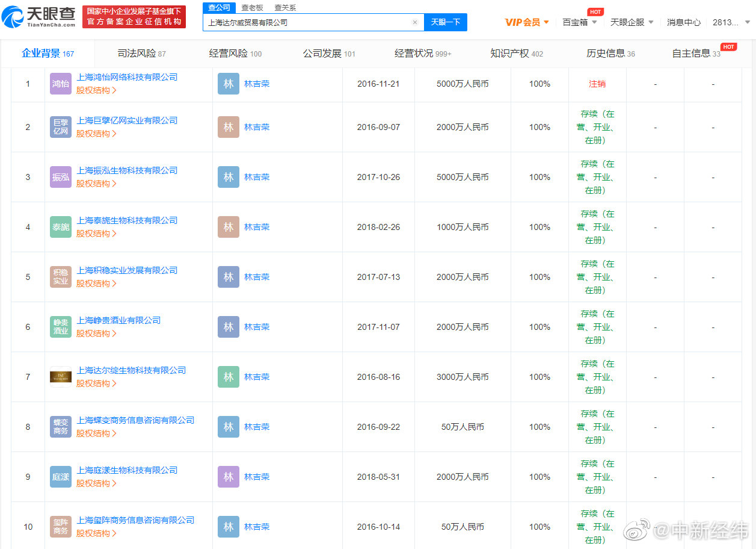756x549 pixels.
Task: Click the 玺阵商务 company avatar icon
Action: coord(60,526)
